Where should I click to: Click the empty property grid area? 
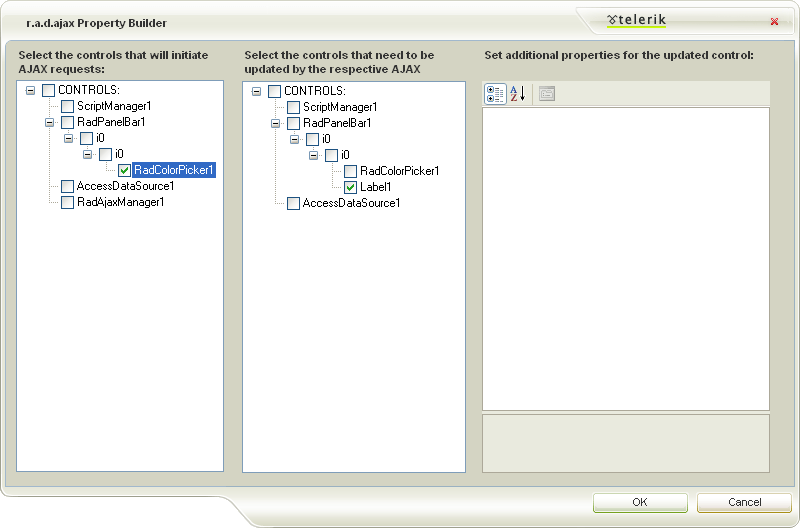pos(625,258)
